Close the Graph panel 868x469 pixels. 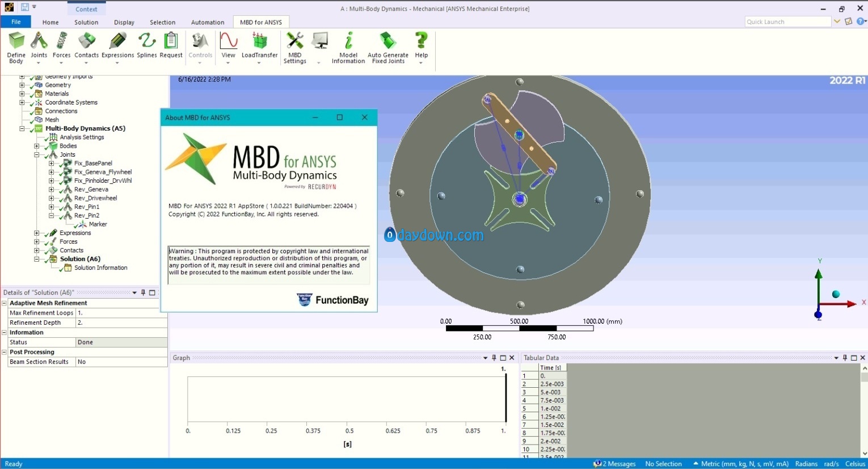512,358
